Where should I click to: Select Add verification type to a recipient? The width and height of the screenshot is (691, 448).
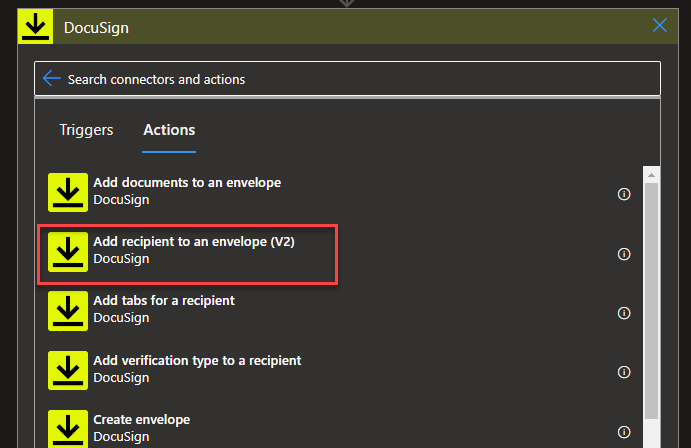click(197, 360)
